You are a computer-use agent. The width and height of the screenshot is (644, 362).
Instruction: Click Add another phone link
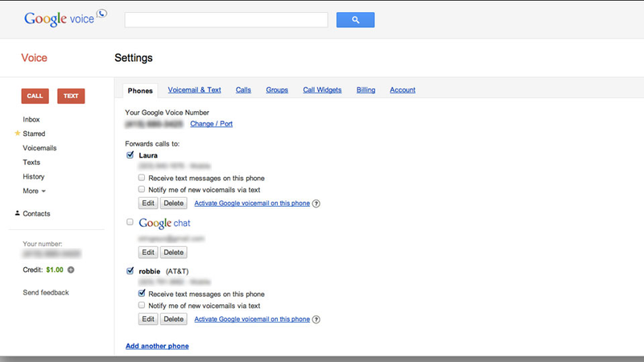click(x=157, y=346)
